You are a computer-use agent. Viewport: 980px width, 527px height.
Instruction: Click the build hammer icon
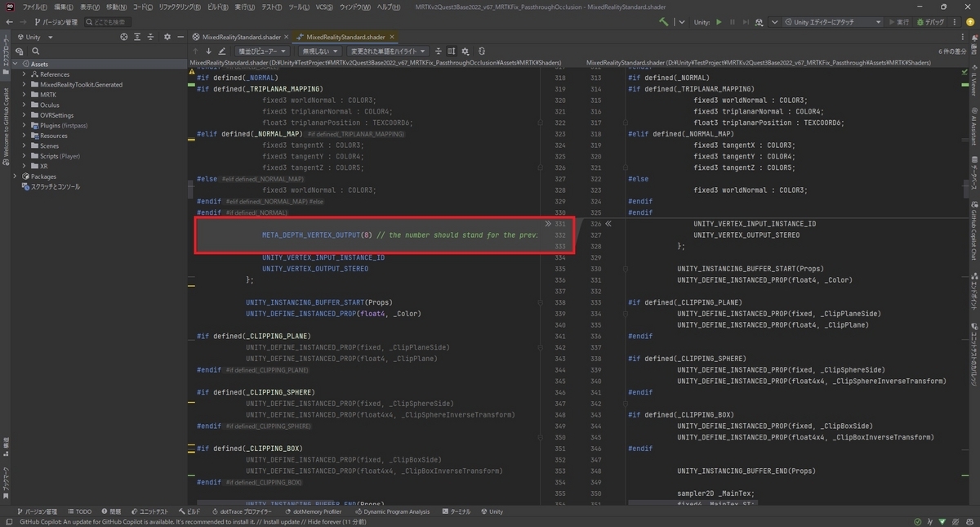click(x=665, y=22)
